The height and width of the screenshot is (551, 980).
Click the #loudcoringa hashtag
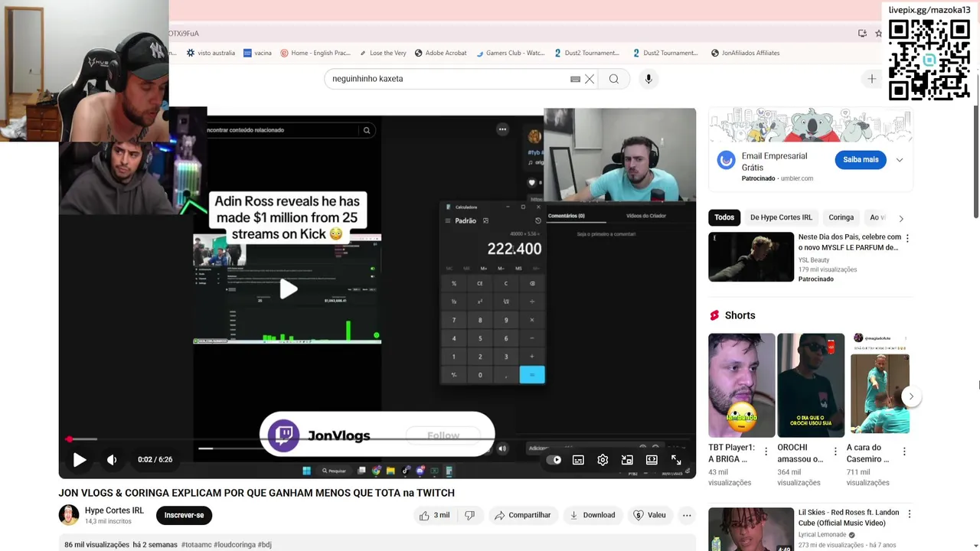point(234,545)
